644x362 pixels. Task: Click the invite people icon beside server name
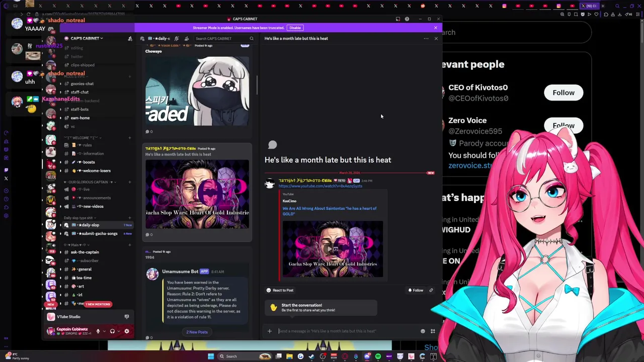click(130, 39)
